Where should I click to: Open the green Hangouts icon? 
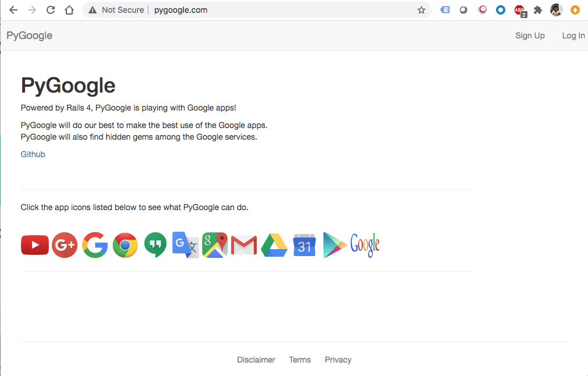click(x=155, y=245)
